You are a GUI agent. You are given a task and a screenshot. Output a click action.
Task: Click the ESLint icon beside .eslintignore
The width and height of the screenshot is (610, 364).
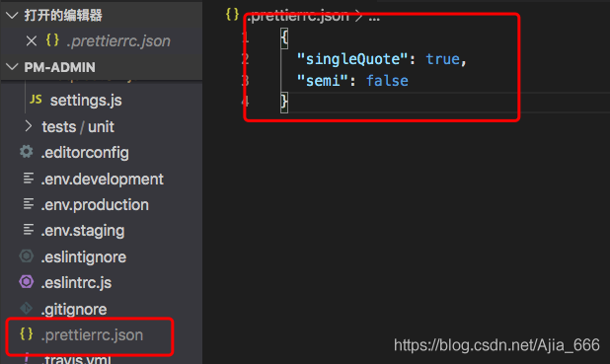tap(27, 255)
